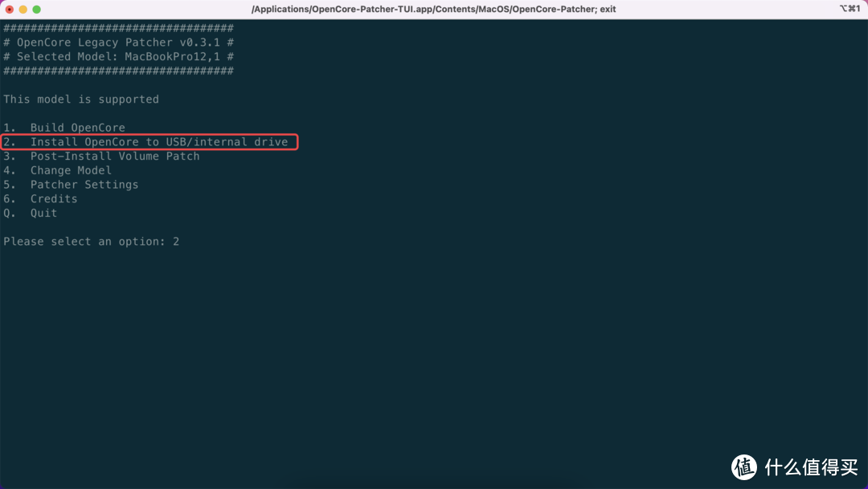Close the OpenCore-Patcher terminal window
Viewport: 868px width, 489px height.
[x=10, y=10]
